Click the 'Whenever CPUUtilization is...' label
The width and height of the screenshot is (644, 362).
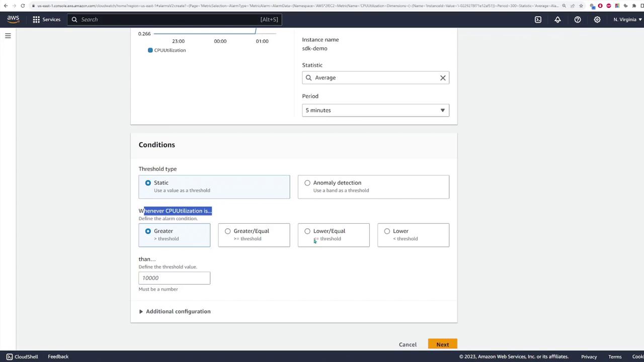(x=175, y=211)
